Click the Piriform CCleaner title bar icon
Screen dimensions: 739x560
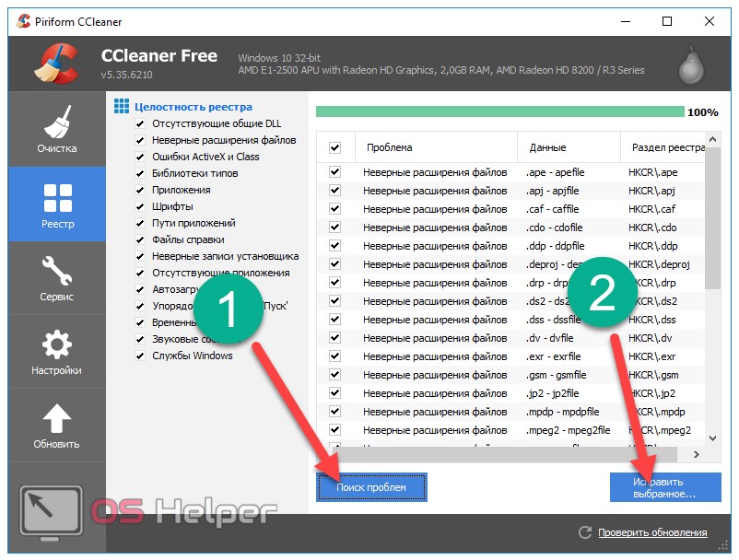click(x=23, y=21)
